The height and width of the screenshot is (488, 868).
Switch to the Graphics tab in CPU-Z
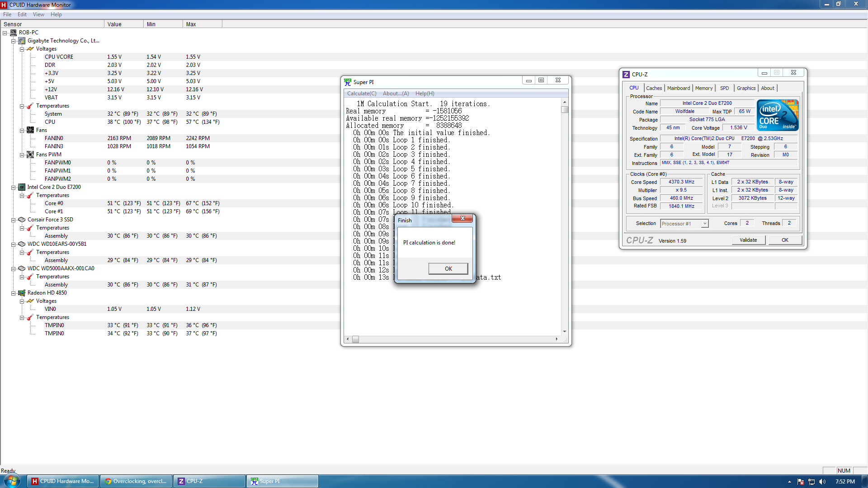(x=746, y=88)
